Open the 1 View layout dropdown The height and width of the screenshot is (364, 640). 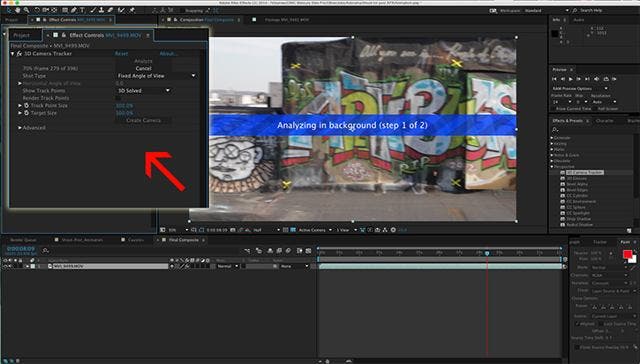[346, 230]
